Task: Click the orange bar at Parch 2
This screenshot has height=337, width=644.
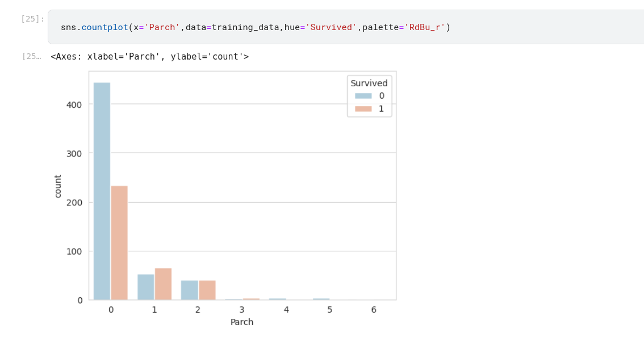Action: (207, 289)
